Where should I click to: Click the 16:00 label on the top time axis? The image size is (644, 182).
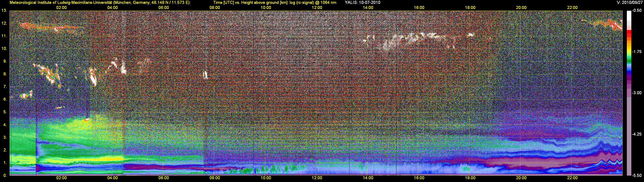tap(419, 8)
